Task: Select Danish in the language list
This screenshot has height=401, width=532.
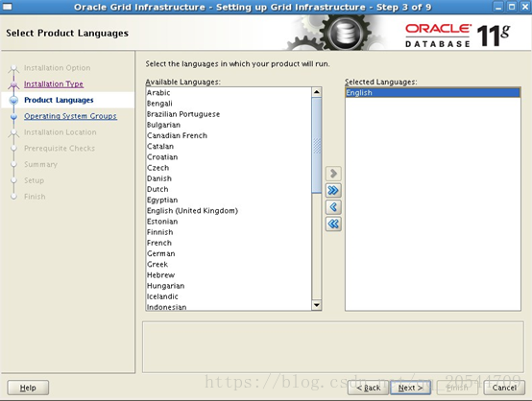Action: [x=229, y=178]
